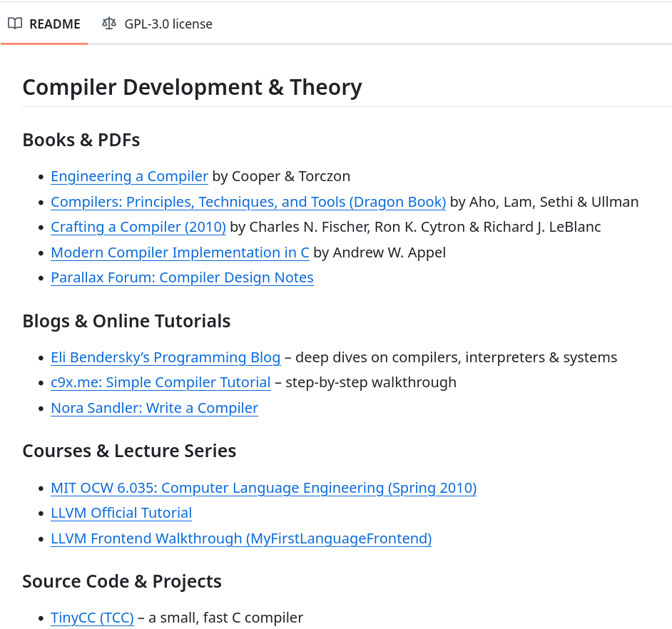This screenshot has height=629, width=672.
Task: Click the 'step-by-step walkthrough' text
Action: tap(371, 382)
